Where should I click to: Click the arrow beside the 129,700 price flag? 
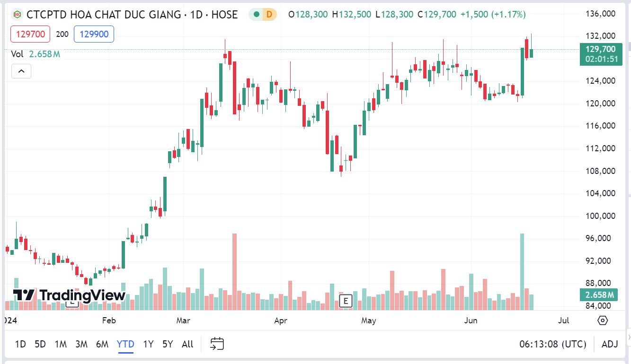(628, 47)
